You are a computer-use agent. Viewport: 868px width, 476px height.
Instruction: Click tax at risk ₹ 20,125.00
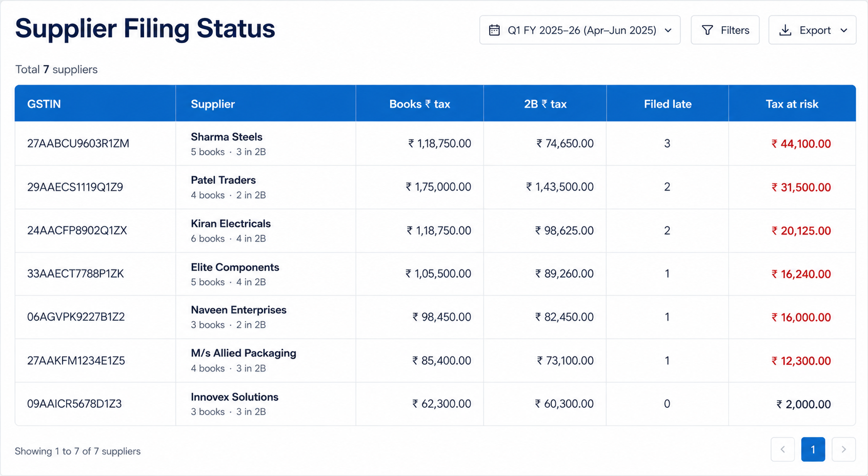801,231
